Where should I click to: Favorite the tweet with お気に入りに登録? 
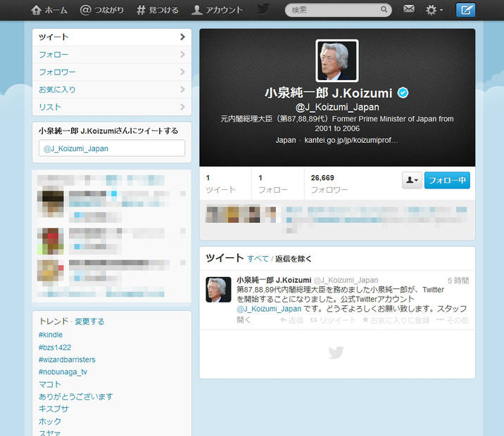tap(396, 320)
